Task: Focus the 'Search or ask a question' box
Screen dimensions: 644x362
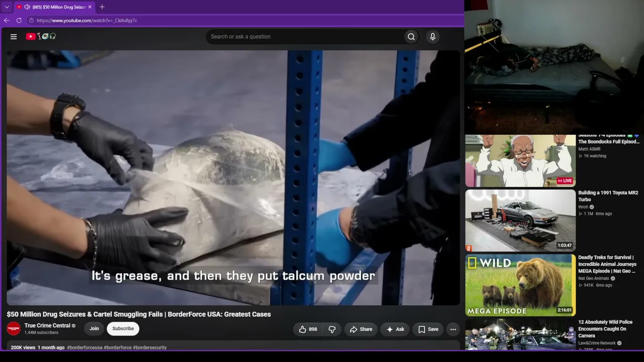Action: click(x=304, y=37)
